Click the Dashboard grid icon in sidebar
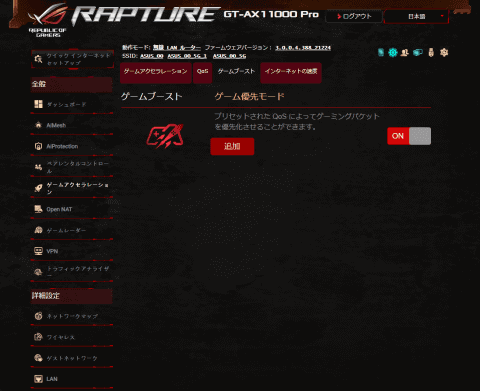Screen dimensions: 480x391 (38, 104)
